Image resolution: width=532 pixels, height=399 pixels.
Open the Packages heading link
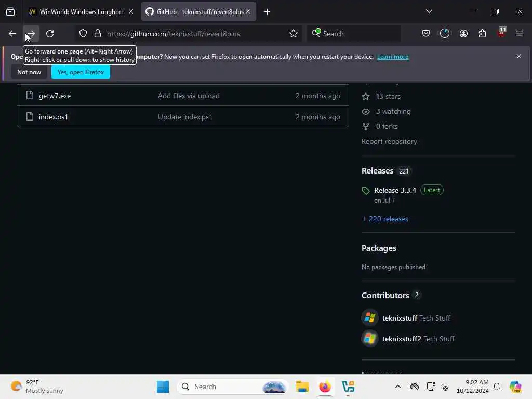(x=379, y=248)
